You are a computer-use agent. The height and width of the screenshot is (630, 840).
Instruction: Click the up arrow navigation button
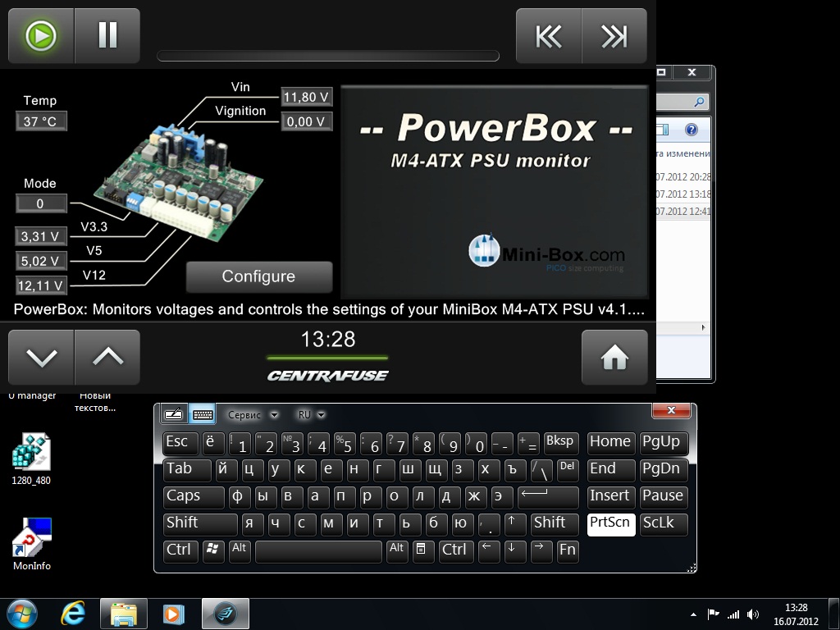click(x=107, y=357)
